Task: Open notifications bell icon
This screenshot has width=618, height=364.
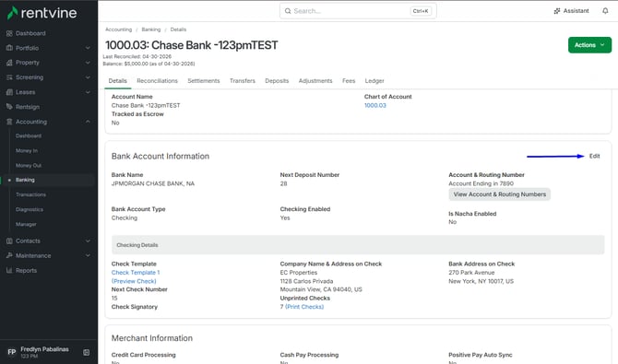Action: pyautogui.click(x=605, y=11)
